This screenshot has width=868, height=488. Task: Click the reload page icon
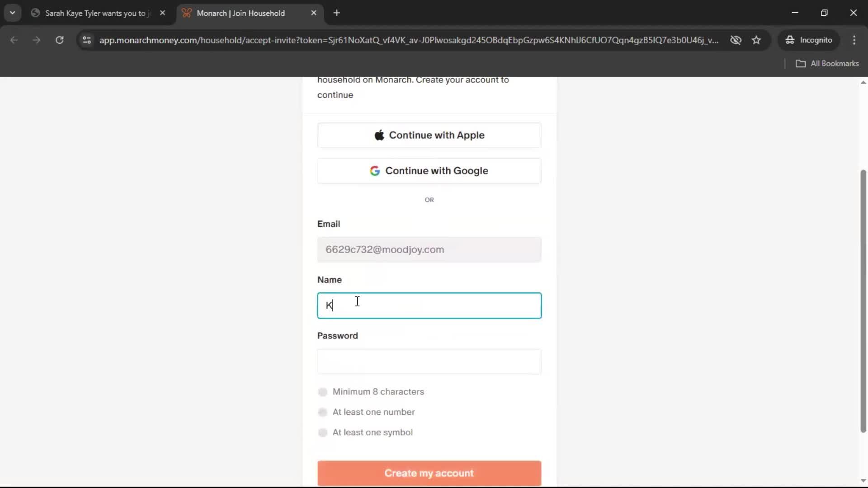(x=59, y=40)
